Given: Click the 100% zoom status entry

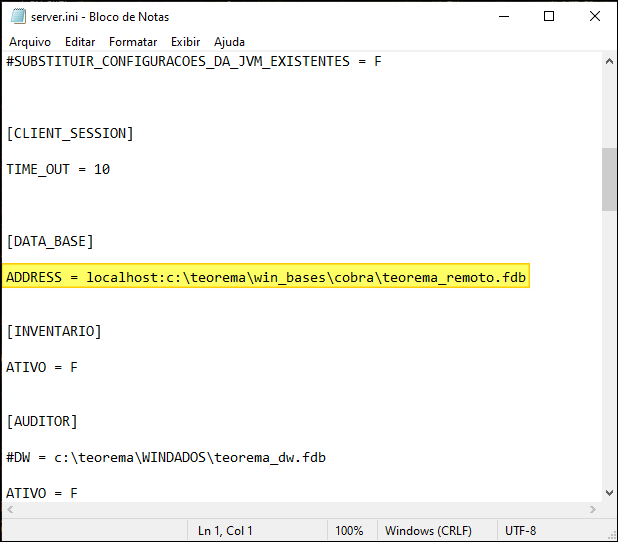Looking at the screenshot, I should tap(349, 531).
